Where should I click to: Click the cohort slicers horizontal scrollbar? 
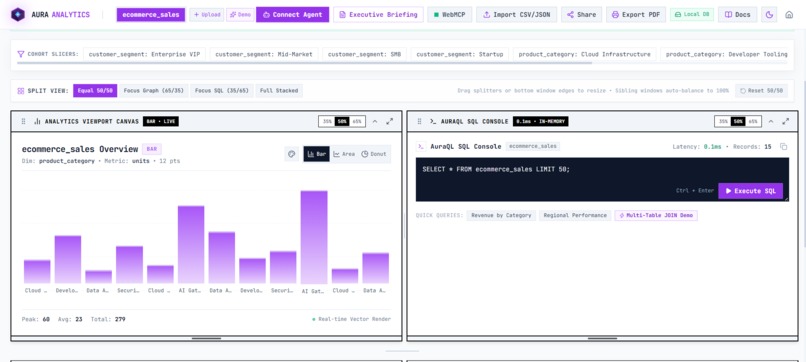(304, 64)
